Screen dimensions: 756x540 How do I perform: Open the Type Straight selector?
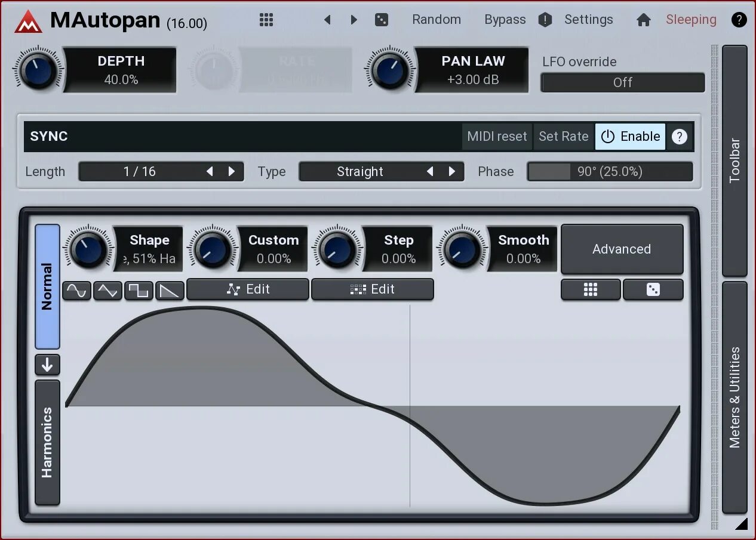tap(382, 171)
